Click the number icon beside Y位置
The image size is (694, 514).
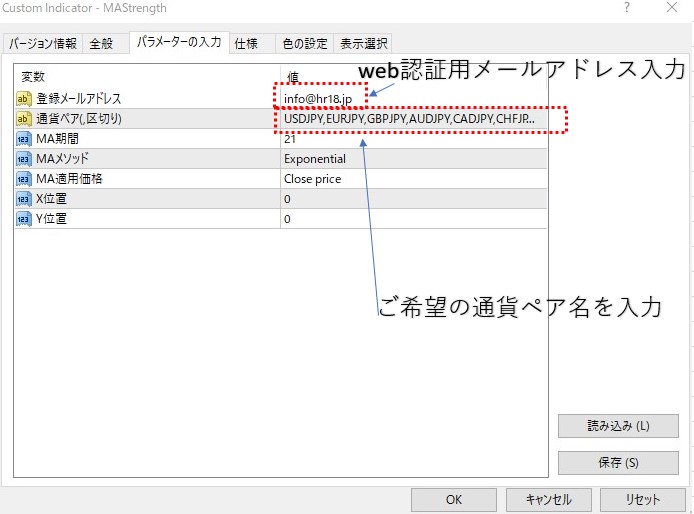point(23,219)
